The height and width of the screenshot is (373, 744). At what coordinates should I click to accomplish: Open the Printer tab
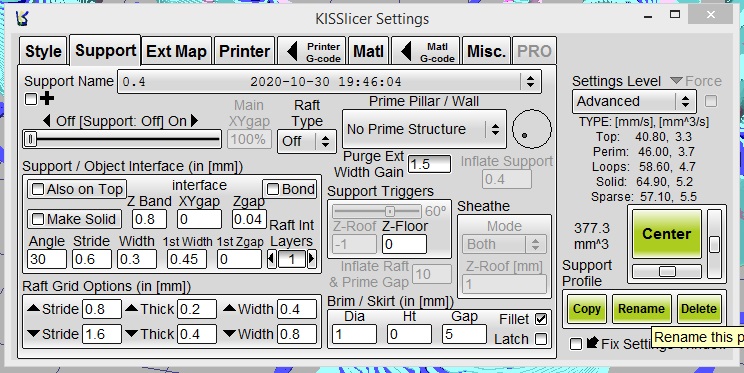[x=244, y=51]
